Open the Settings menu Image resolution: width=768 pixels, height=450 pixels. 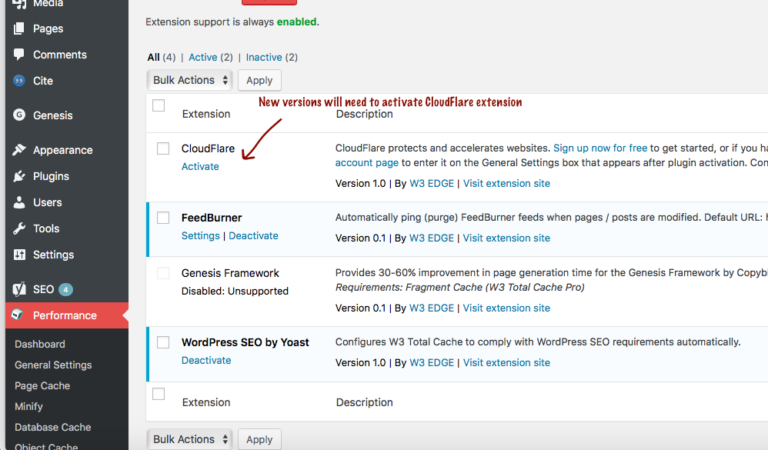pos(53,255)
